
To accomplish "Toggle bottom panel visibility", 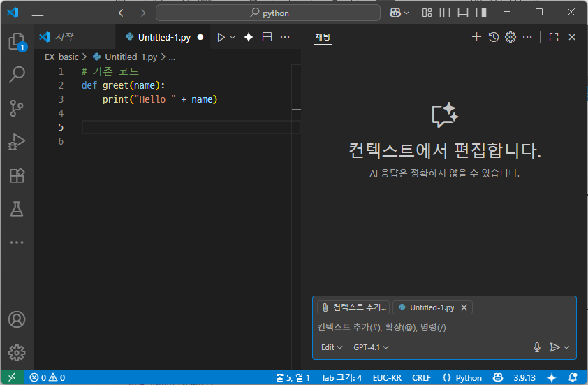I will point(463,13).
